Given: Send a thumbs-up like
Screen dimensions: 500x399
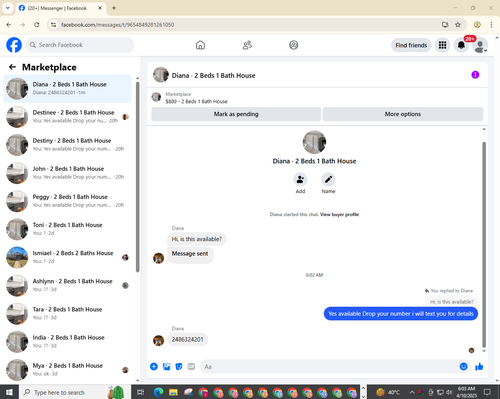Looking at the screenshot, I should click(479, 367).
